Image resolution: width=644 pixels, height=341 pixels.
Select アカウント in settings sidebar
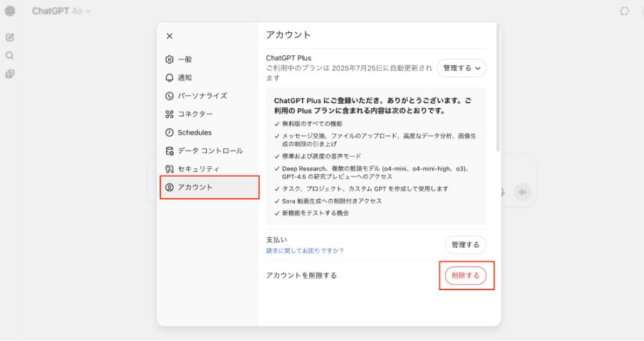point(210,187)
